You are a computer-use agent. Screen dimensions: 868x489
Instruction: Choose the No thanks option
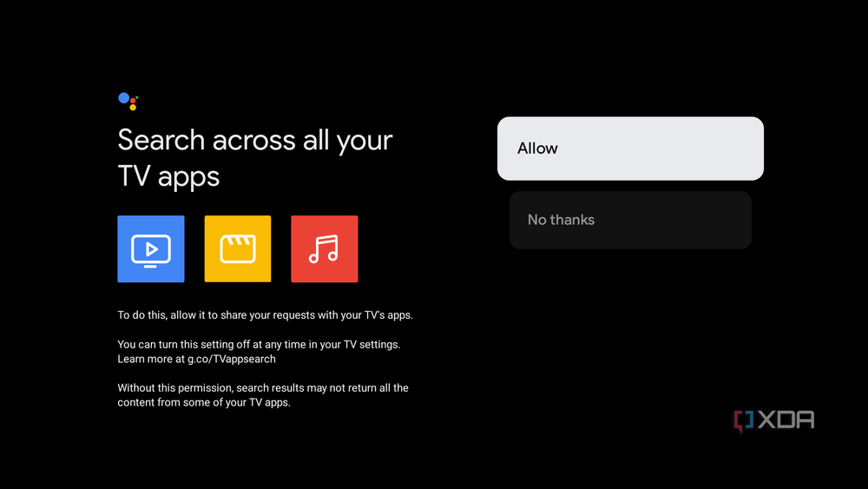tap(630, 220)
